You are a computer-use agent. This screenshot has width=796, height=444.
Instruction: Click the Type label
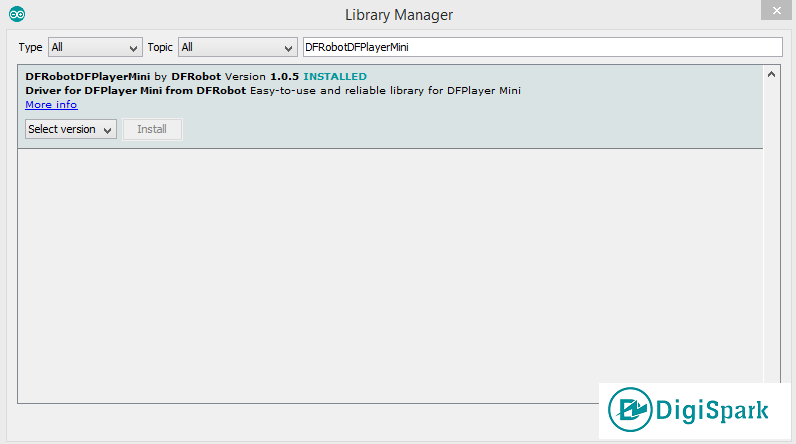point(30,47)
